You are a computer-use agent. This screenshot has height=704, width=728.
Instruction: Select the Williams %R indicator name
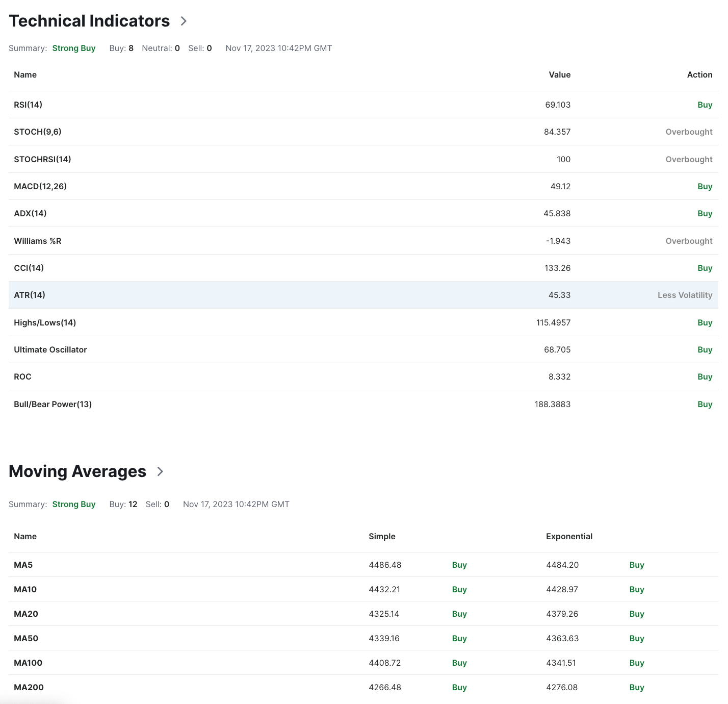click(38, 241)
